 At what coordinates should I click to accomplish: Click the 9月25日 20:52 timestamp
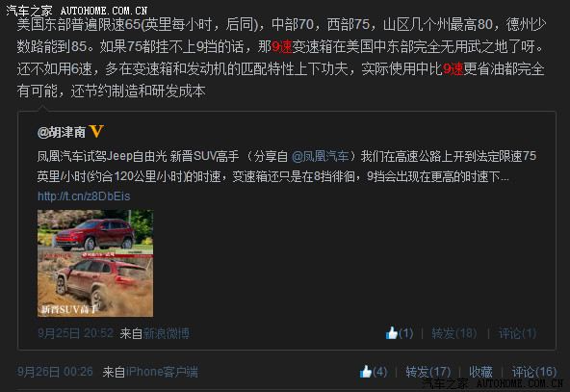(76, 332)
